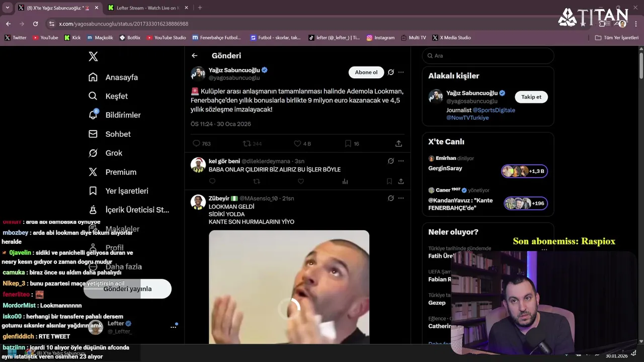Reload the page
644x362 pixels.
(x=35, y=24)
